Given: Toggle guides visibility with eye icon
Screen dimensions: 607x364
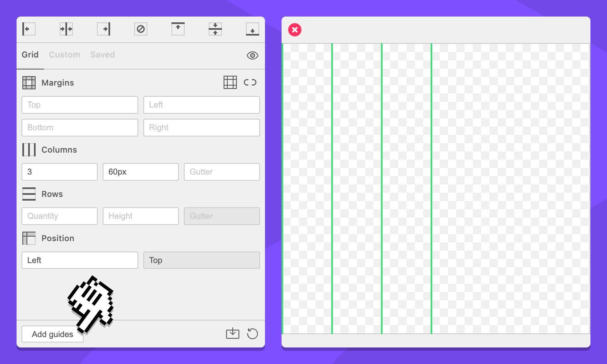Looking at the screenshot, I should pyautogui.click(x=253, y=55).
